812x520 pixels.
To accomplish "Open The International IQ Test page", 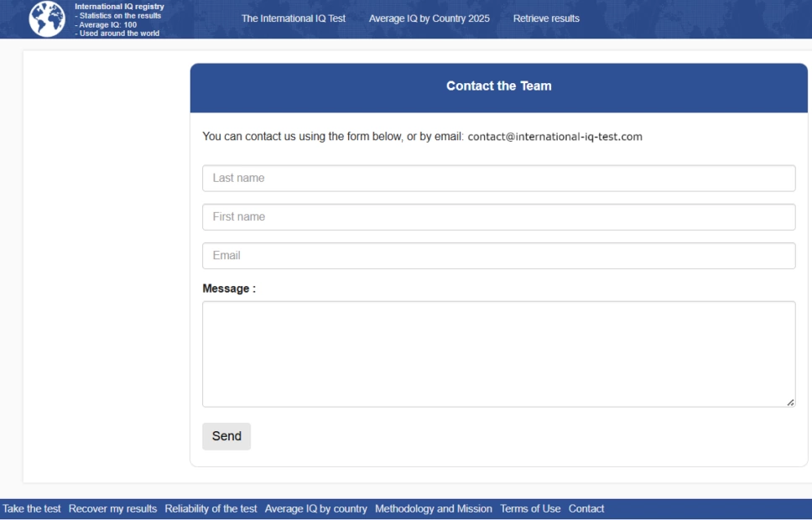I will pos(293,18).
